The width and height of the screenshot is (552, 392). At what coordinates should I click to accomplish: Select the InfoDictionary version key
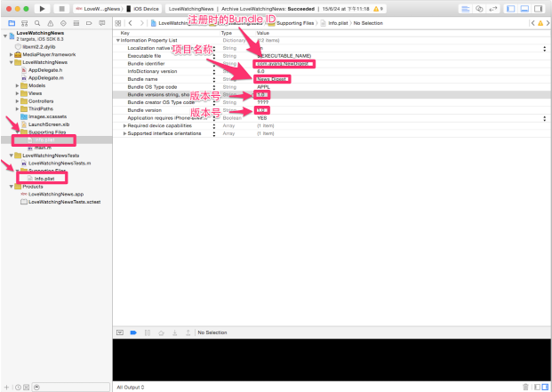coord(152,71)
